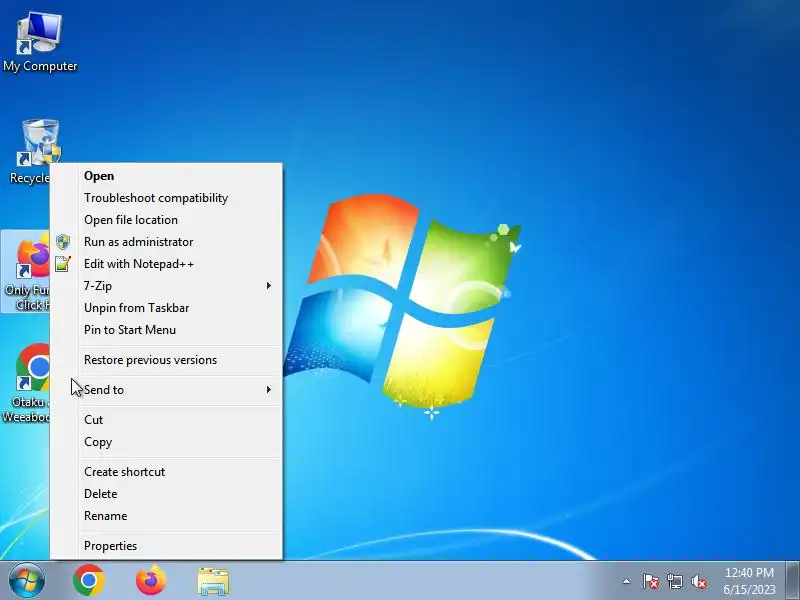Open Action Center flag tray icon
The width and height of the screenshot is (800, 600).
click(650, 581)
